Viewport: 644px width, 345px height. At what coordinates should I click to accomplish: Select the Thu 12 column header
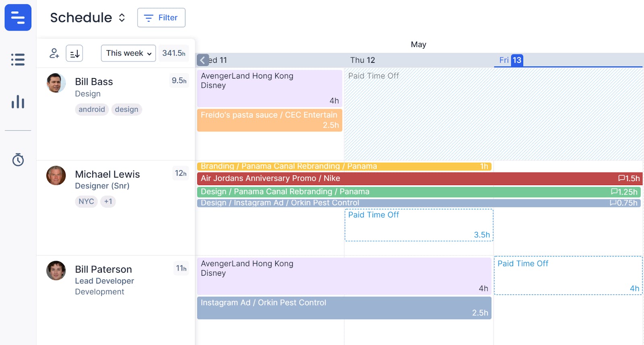point(362,60)
